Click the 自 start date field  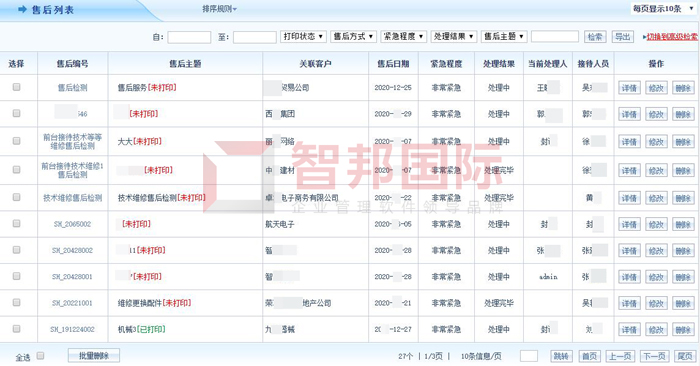(189, 37)
